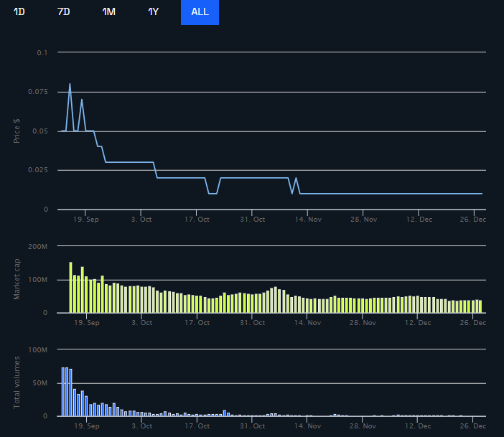Select the 1D time range tab

click(x=19, y=12)
